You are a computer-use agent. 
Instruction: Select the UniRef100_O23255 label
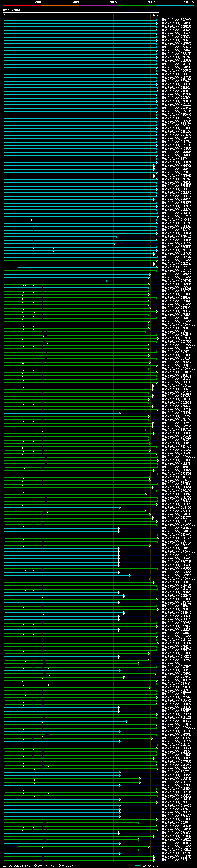176,54
